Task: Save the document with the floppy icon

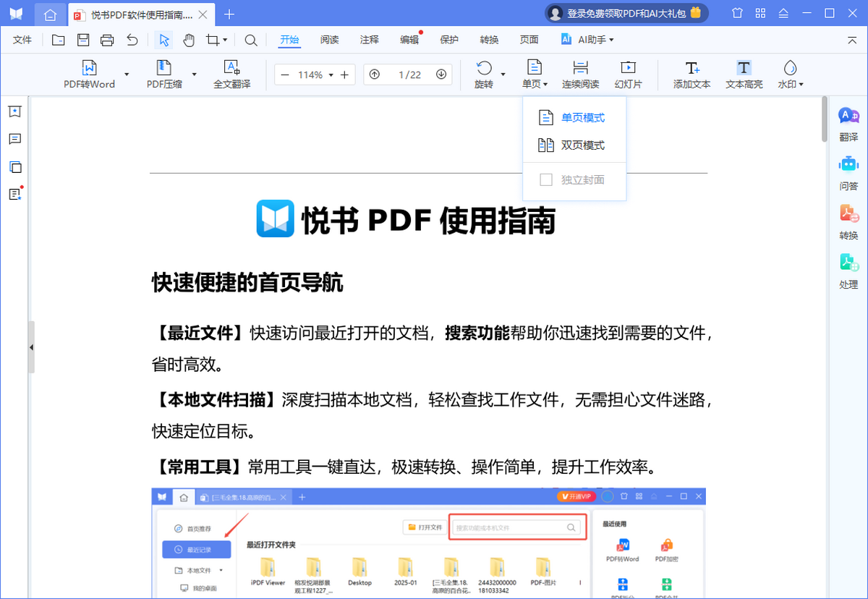Action: (x=83, y=40)
